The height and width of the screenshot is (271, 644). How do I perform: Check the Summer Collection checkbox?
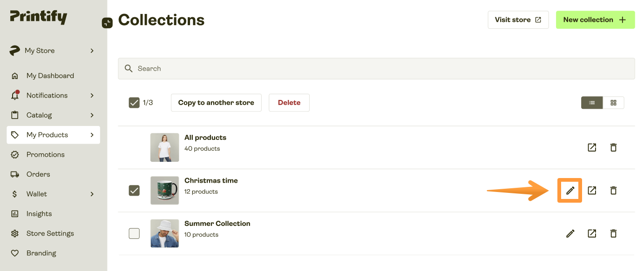point(134,233)
